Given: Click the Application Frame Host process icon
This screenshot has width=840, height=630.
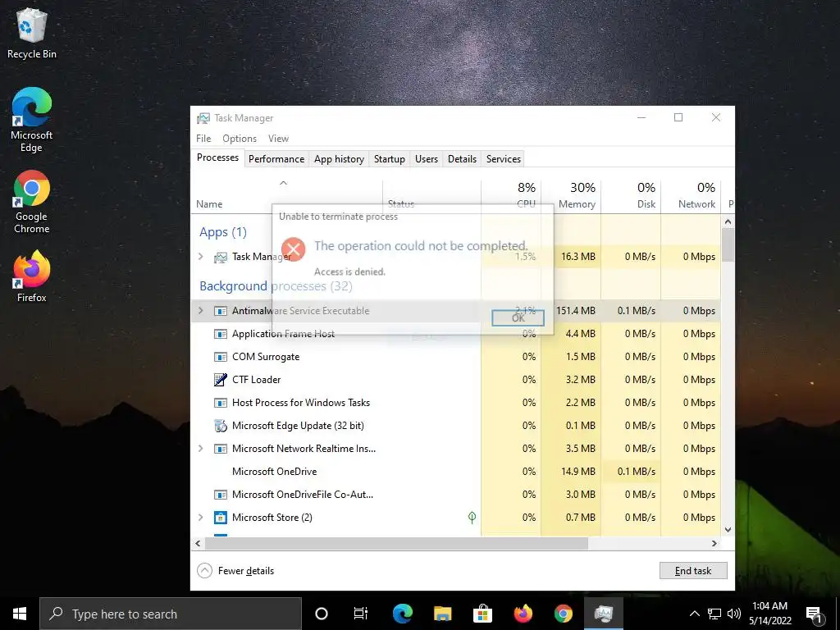Looking at the screenshot, I should tap(220, 334).
